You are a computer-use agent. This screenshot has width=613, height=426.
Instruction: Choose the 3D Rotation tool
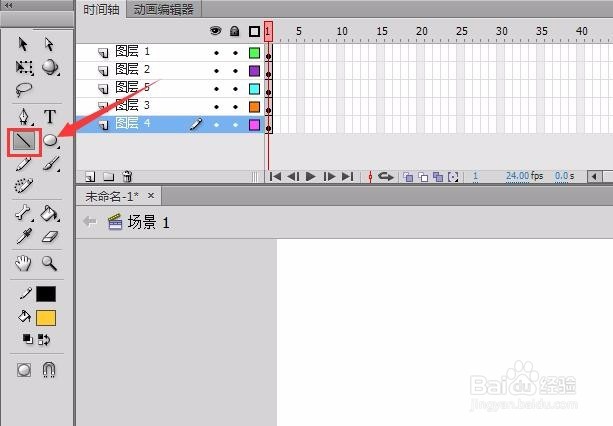tap(50, 67)
